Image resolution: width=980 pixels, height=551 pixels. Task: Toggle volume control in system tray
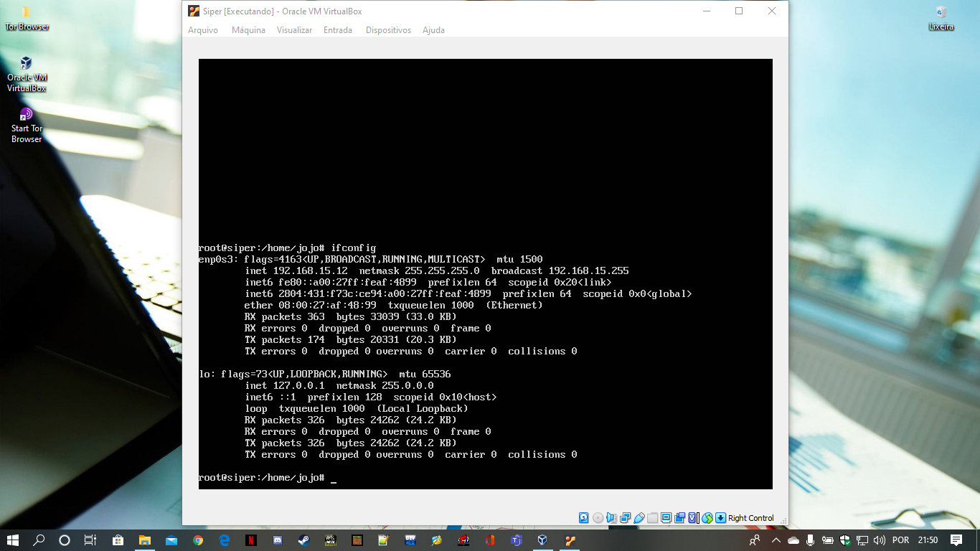click(x=880, y=540)
